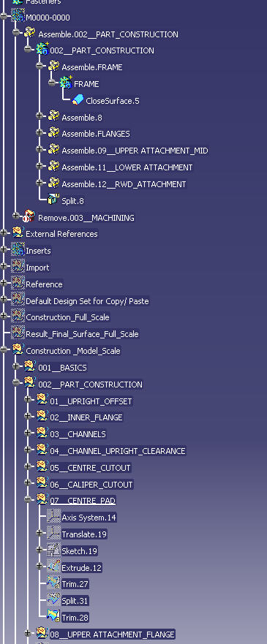Viewport: 267px width, 644px height.
Task: Click the Extrude.12 surface icon
Action: pos(54,567)
